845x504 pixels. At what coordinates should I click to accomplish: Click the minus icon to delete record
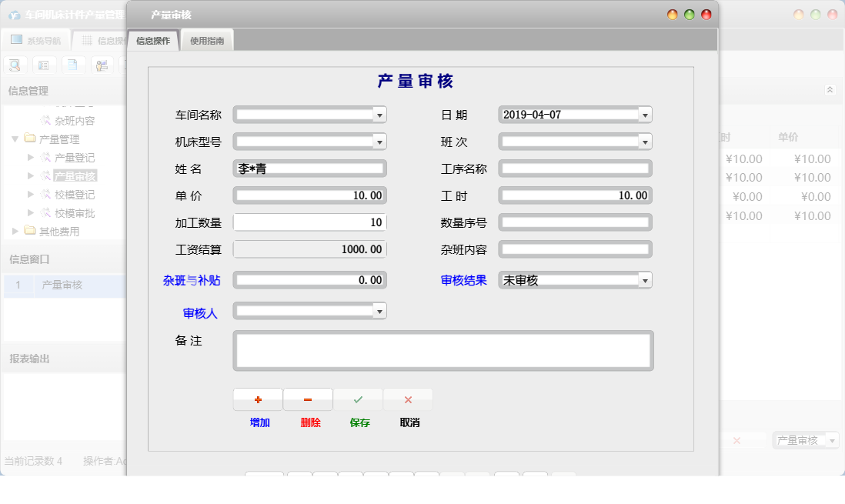(307, 399)
